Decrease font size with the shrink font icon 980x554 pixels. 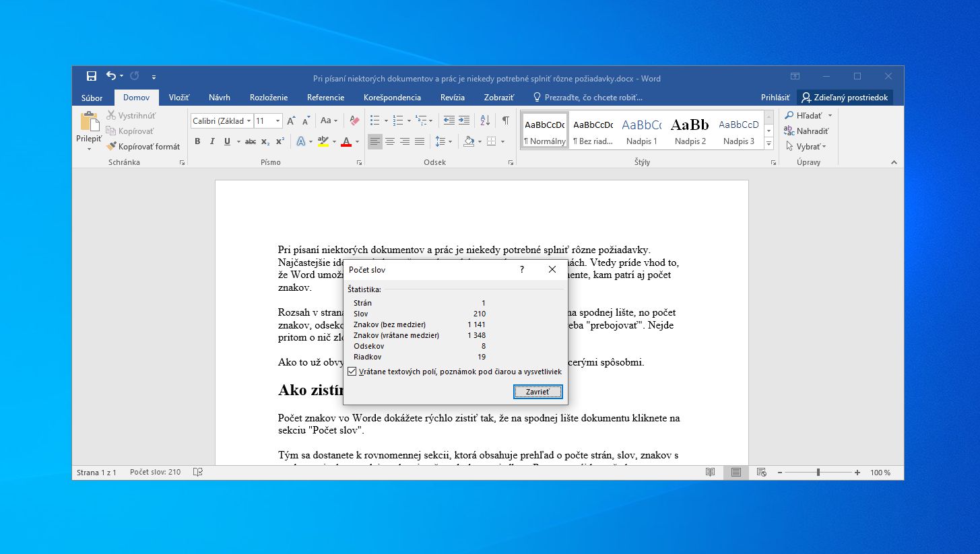tap(306, 120)
